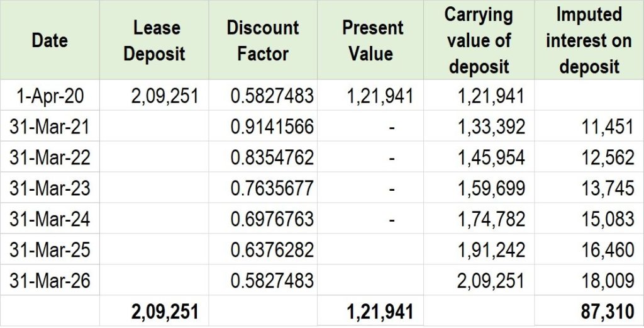Image resolution: width=644 pixels, height=328 pixels.
Task: Click the 31-Mar-23 date cell
Action: [50, 188]
